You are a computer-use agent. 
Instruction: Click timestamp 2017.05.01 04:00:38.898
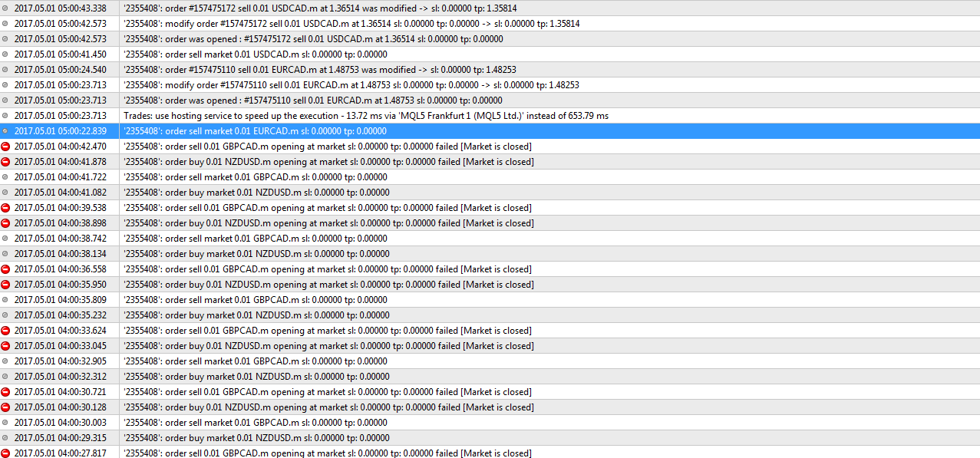pyautogui.click(x=61, y=223)
